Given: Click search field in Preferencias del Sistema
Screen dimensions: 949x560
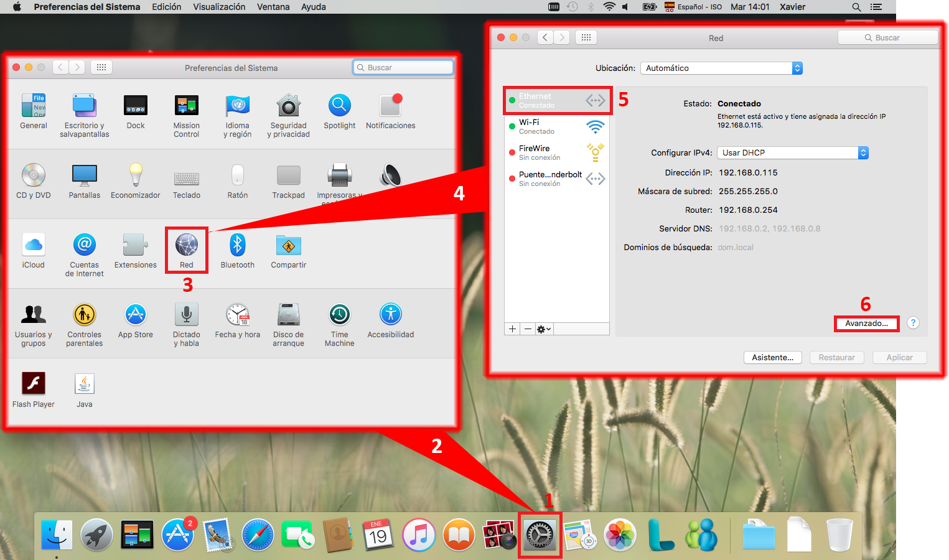Looking at the screenshot, I should (x=403, y=68).
